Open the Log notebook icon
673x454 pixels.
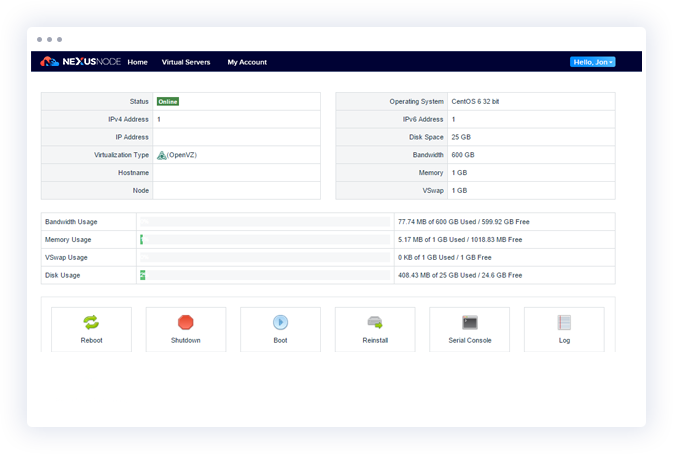coord(564,322)
